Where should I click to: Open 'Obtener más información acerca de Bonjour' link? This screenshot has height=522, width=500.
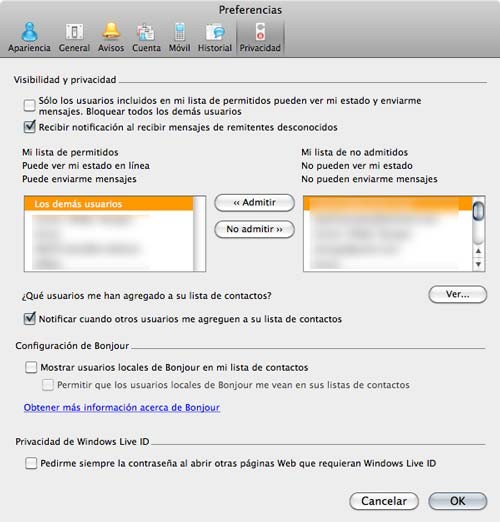click(122, 408)
